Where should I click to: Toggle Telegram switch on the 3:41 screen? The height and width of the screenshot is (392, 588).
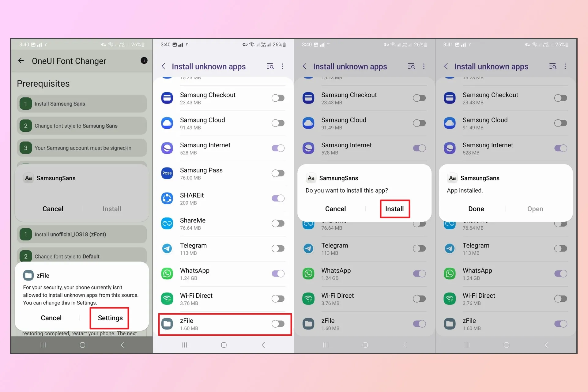coord(561,249)
